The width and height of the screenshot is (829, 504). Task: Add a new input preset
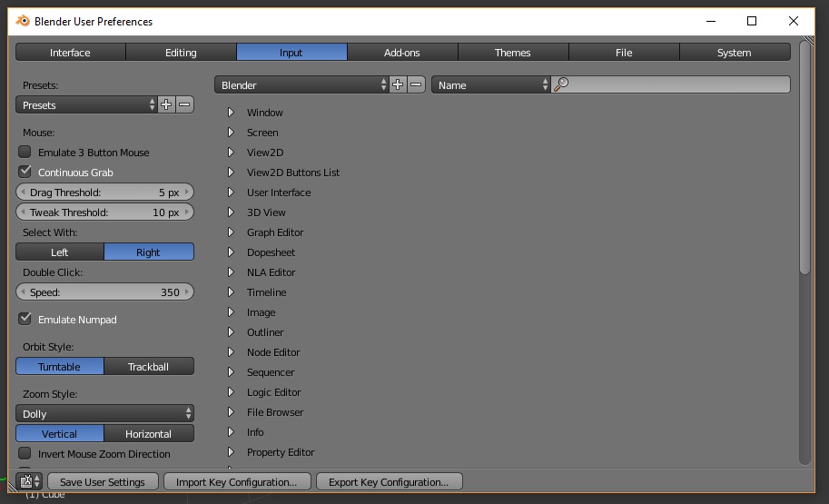tap(166, 104)
